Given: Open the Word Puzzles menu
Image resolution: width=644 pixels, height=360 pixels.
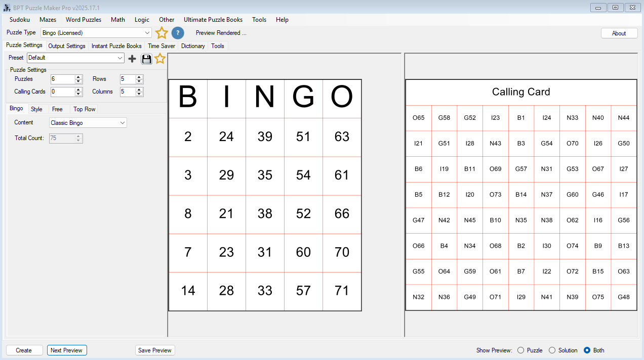Looking at the screenshot, I should [83, 20].
